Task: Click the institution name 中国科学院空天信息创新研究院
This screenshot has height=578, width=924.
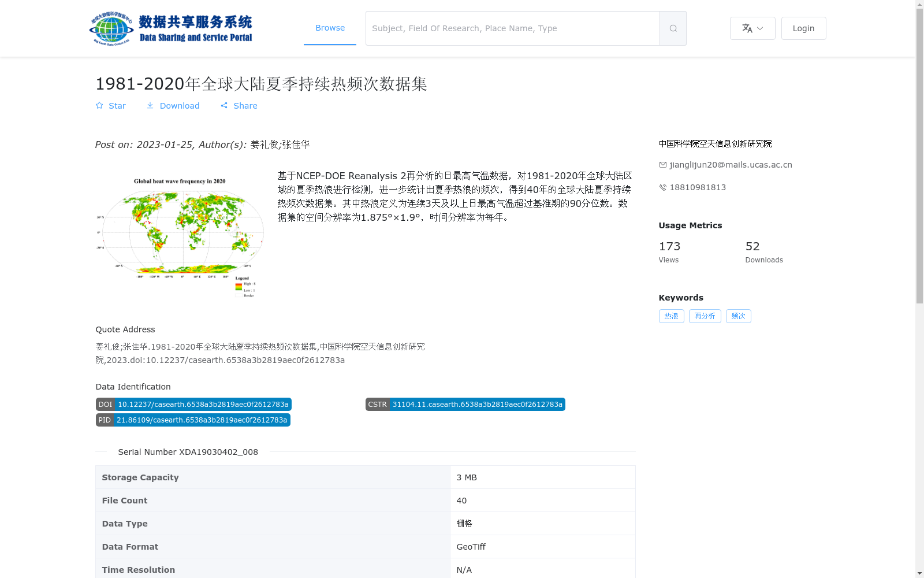Action: tap(715, 144)
